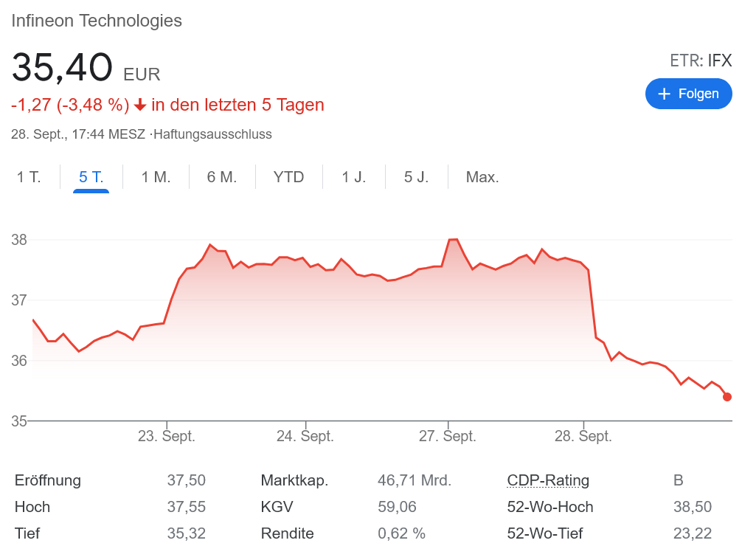Switch to the 6 M. chart range

(221, 177)
